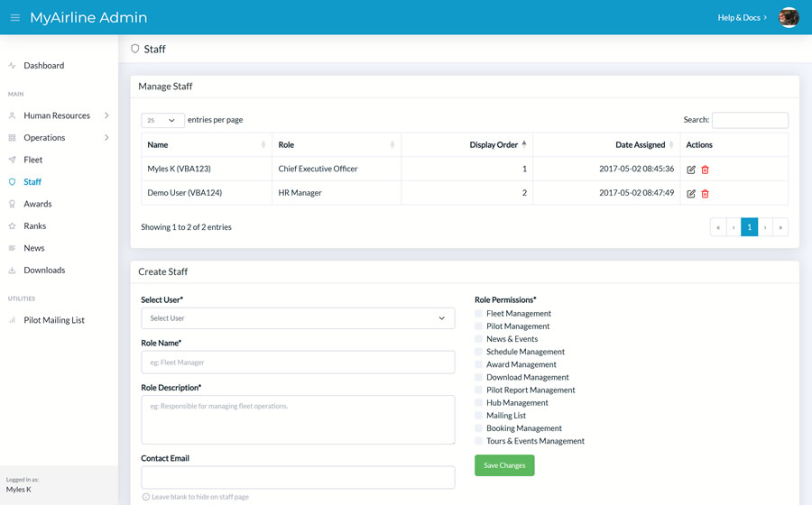
Task: Expand Human Resources submenu chevron
Action: tap(106, 115)
